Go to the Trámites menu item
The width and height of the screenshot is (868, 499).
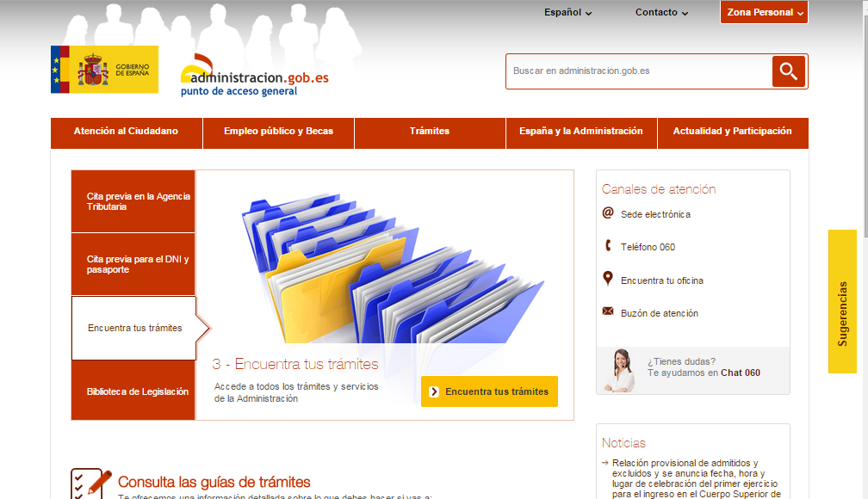pos(430,132)
